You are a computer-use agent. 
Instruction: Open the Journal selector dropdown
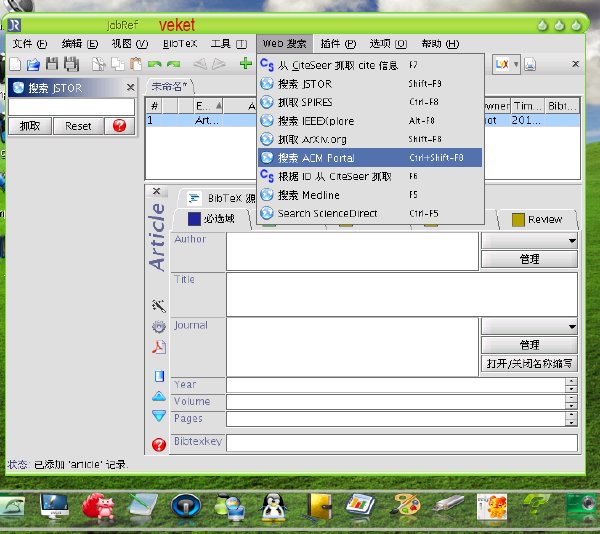point(529,326)
